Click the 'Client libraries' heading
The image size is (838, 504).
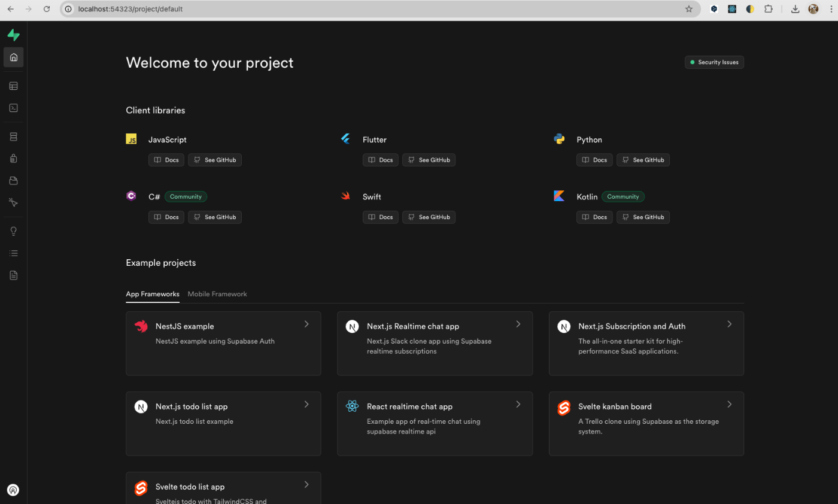[x=156, y=110]
